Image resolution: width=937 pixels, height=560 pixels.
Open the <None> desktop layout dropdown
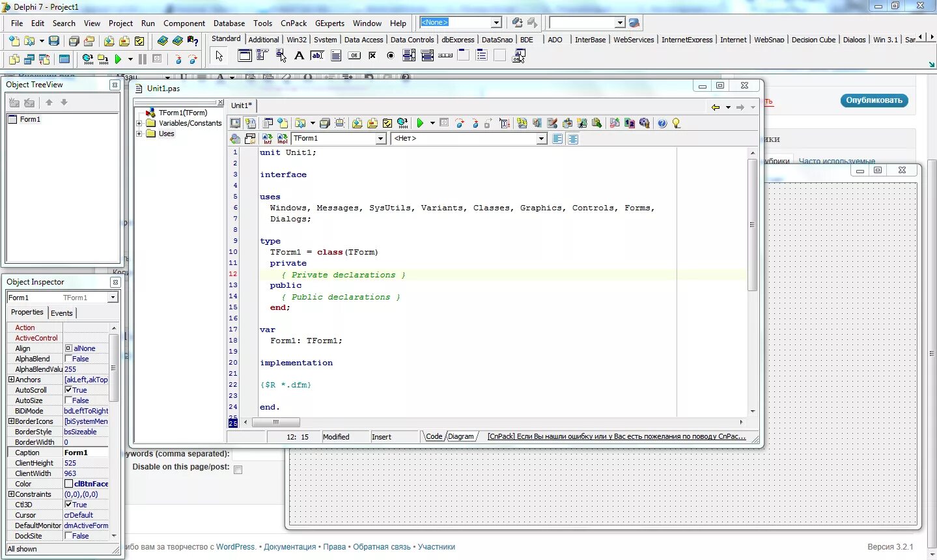[496, 23]
